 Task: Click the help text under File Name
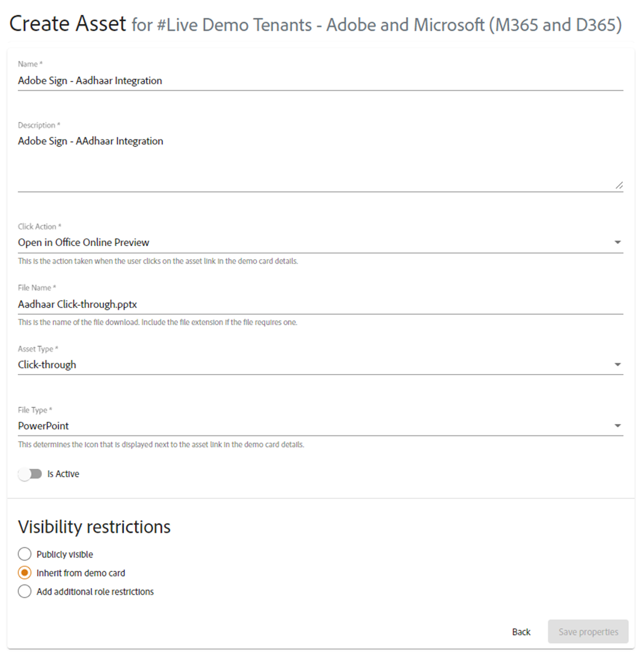157,323
